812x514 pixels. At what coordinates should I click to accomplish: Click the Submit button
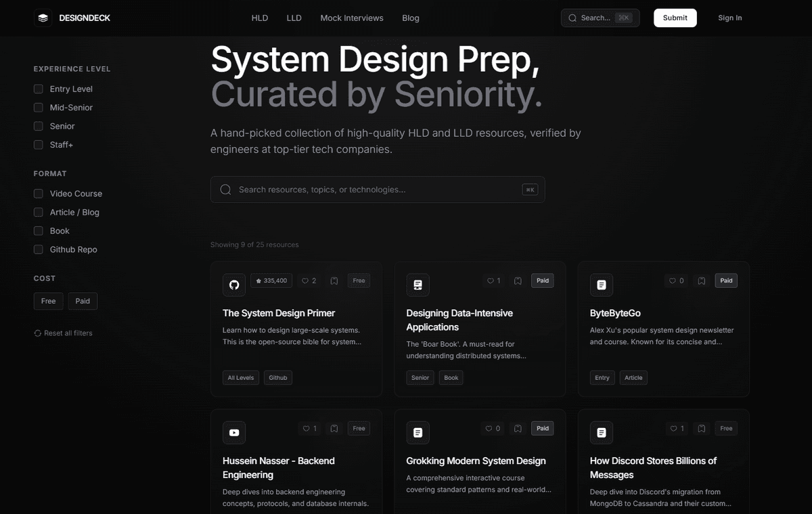coord(675,18)
